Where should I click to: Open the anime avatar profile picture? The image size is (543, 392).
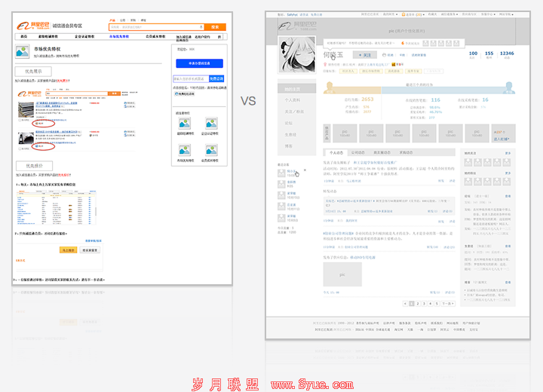point(297,54)
